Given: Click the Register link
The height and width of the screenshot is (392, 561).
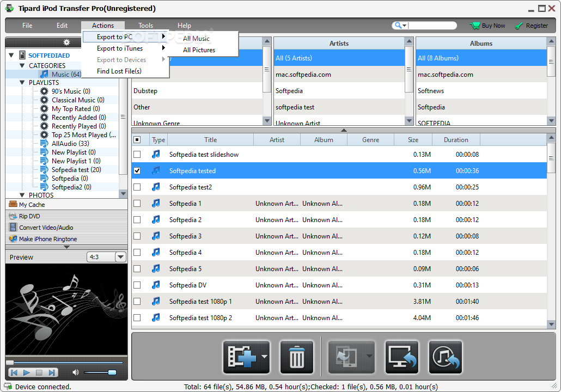Looking at the screenshot, I should [x=536, y=26].
